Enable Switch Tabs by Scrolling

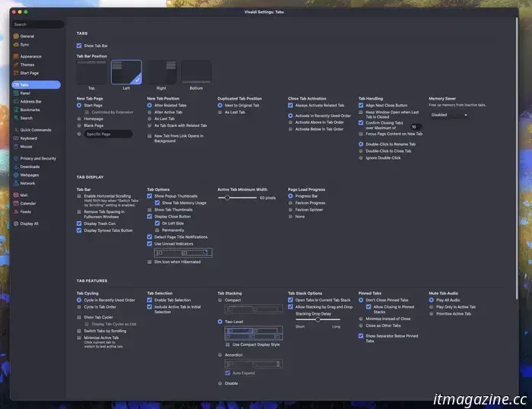pos(79,331)
